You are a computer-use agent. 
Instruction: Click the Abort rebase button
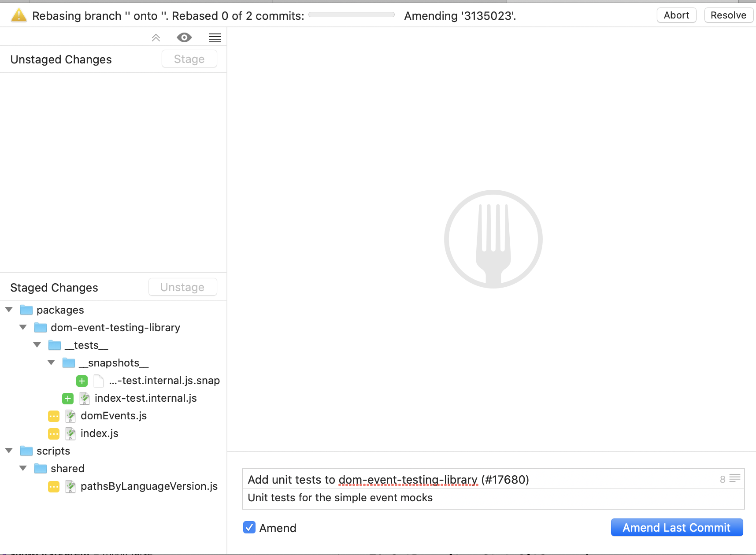[x=676, y=15]
